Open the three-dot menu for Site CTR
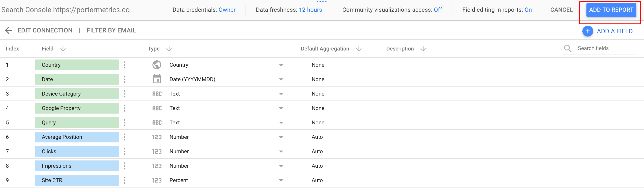This screenshot has width=644, height=192. pos(125,180)
